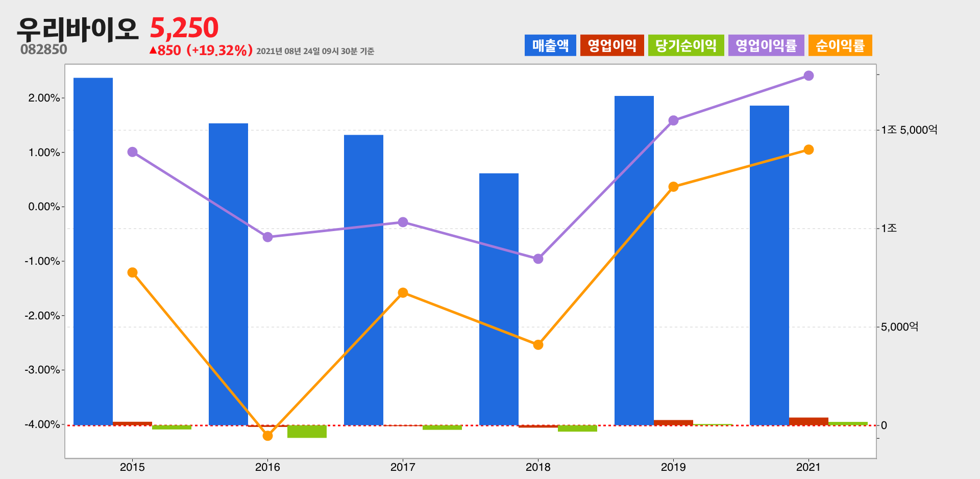Click the 2021 x-axis label
This screenshot has width=980, height=479.
click(x=808, y=467)
